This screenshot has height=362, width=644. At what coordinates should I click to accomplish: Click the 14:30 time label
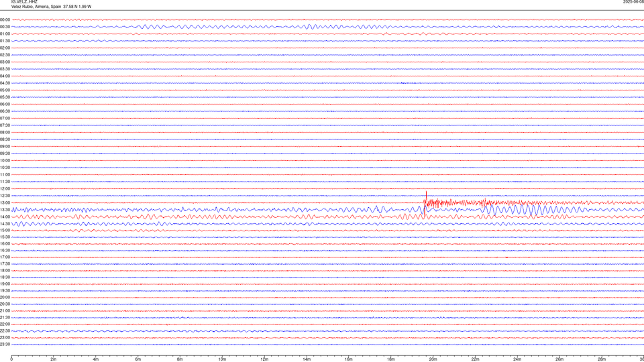(5, 224)
